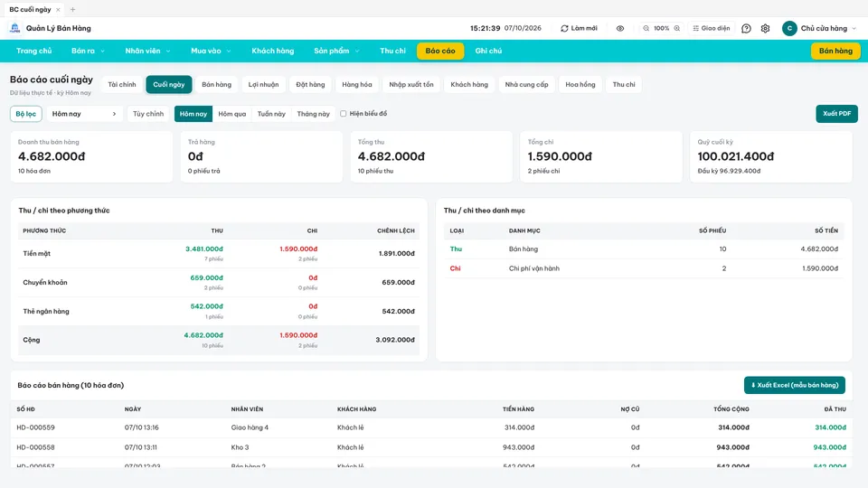Screen dimensions: 868x488
Task: Open the Khách hàng main menu item
Action: (x=272, y=51)
